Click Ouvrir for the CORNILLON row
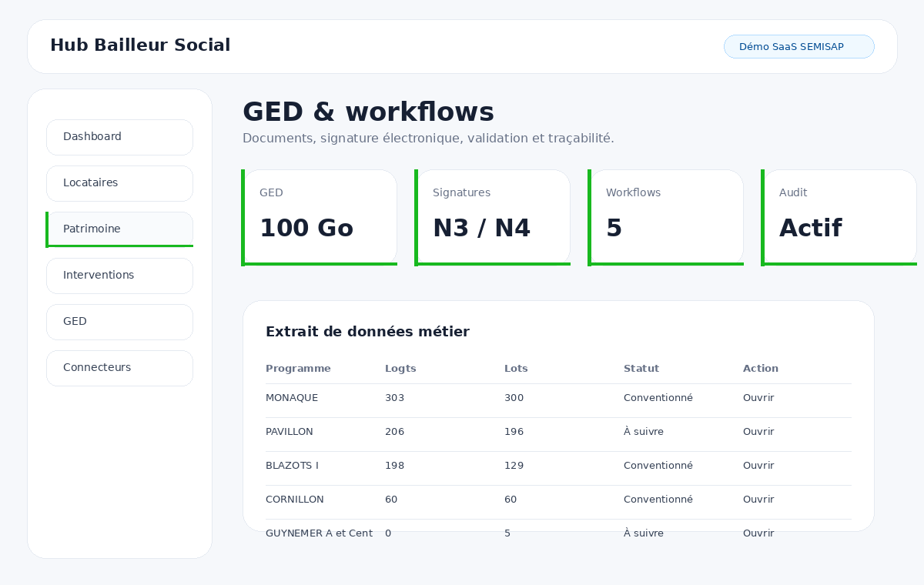The image size is (924, 585). pyautogui.click(x=758, y=500)
